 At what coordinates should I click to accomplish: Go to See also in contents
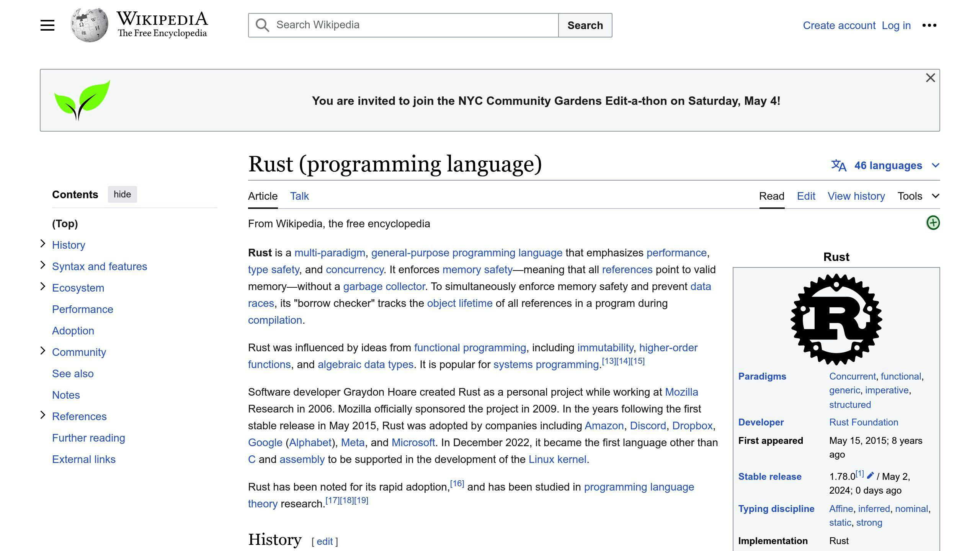point(73,373)
